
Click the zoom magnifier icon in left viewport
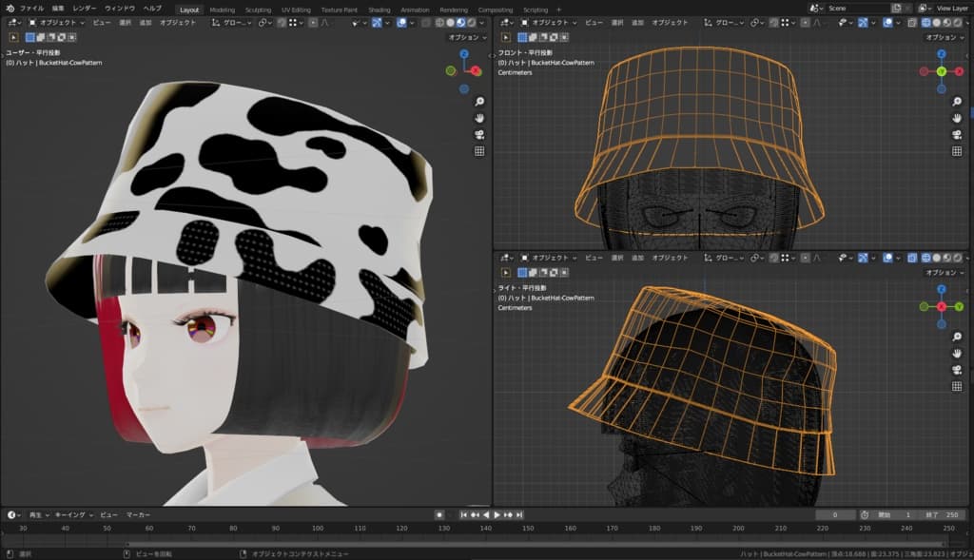pyautogui.click(x=479, y=102)
